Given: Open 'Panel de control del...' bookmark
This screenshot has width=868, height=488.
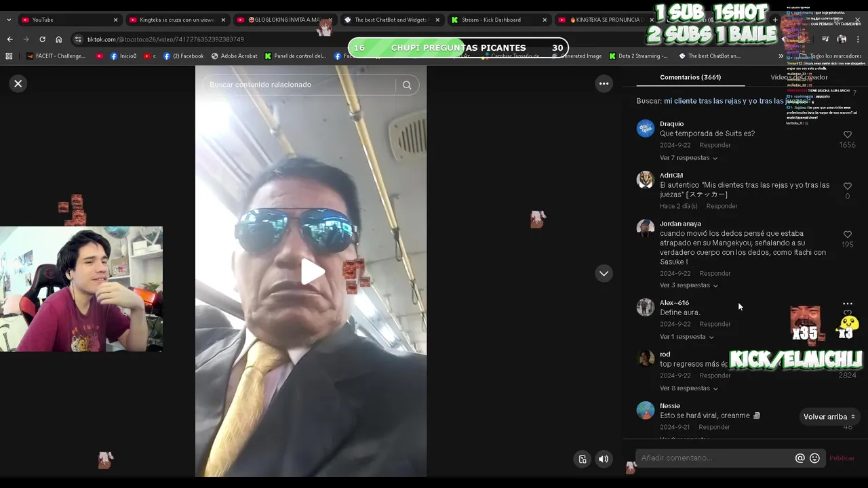Looking at the screenshot, I should 296,56.
